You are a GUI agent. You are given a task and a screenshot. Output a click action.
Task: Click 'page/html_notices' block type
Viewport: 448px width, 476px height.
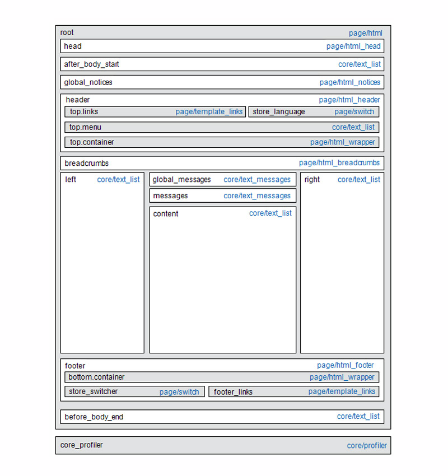[349, 82]
